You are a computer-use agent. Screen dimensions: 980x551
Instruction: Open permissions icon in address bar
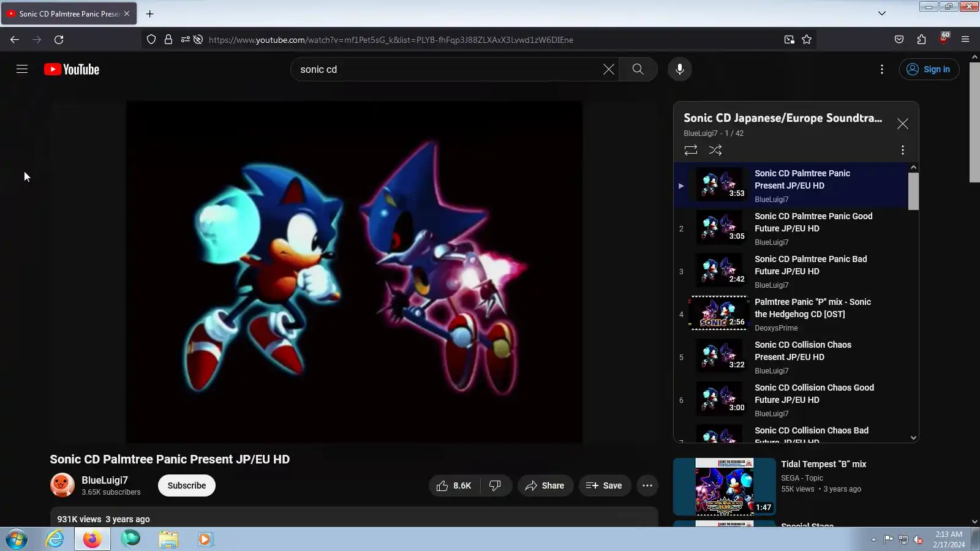click(x=186, y=40)
